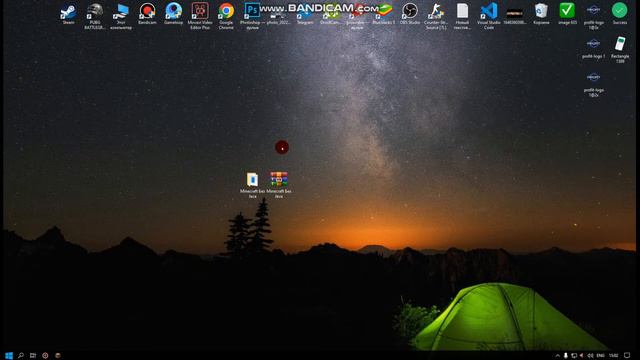
Task: Open Movavi Video Editor Plus shortcut
Action: [200, 16]
